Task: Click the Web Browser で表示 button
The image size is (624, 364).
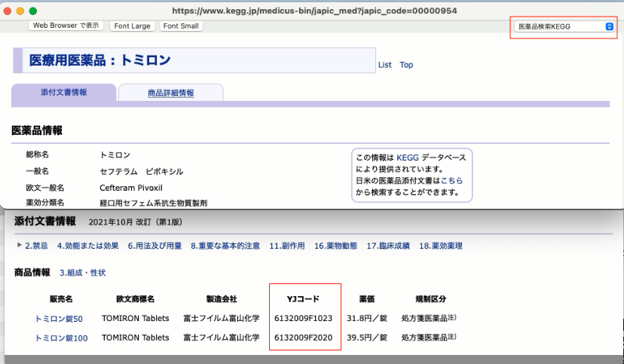Action: (x=66, y=26)
